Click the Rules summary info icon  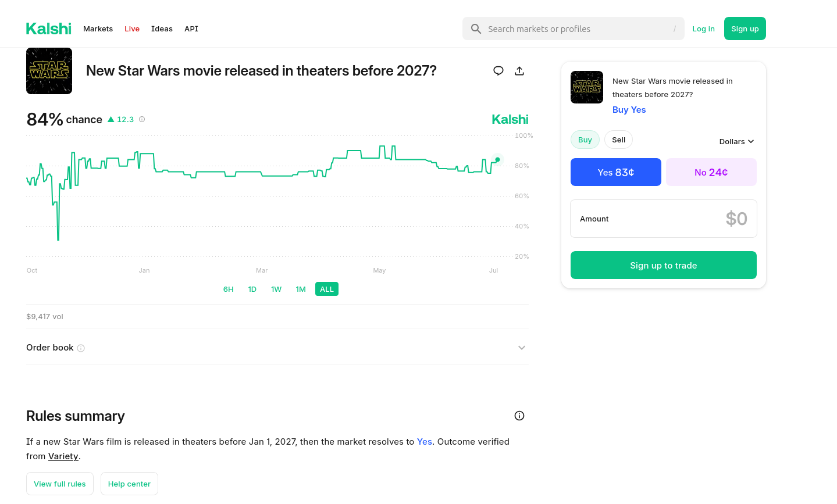coord(519,416)
